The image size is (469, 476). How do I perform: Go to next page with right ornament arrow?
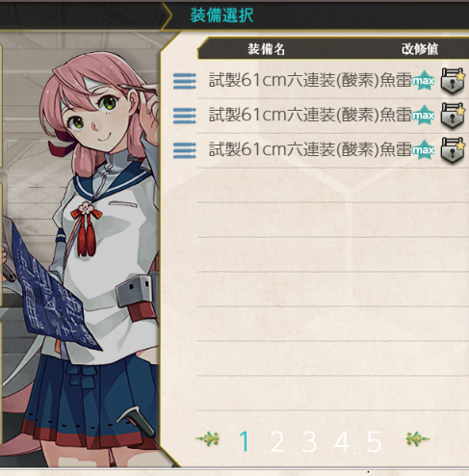(x=417, y=438)
